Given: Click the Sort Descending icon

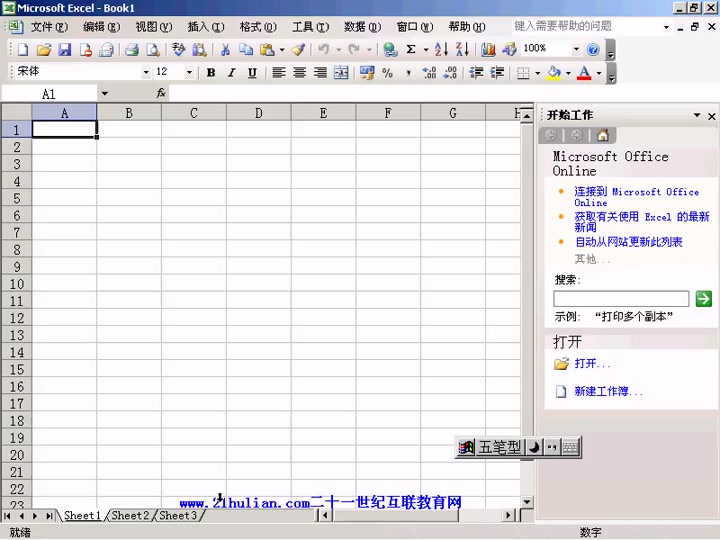Looking at the screenshot, I should click(x=462, y=49).
